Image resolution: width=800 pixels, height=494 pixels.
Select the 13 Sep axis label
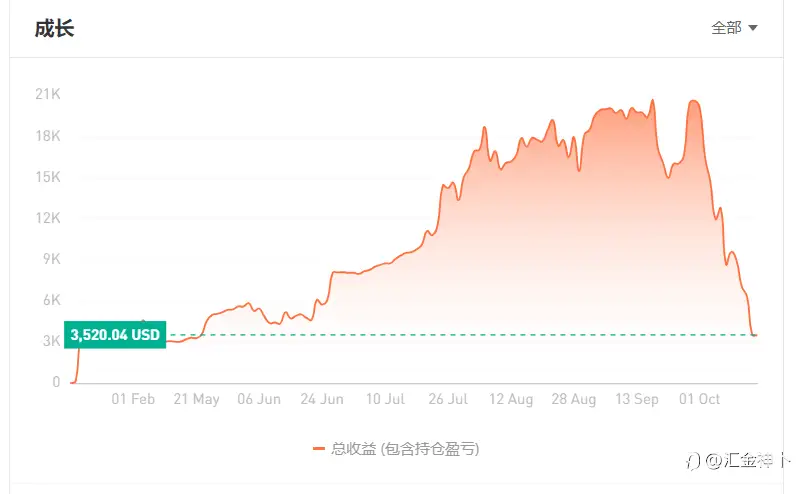click(637, 399)
